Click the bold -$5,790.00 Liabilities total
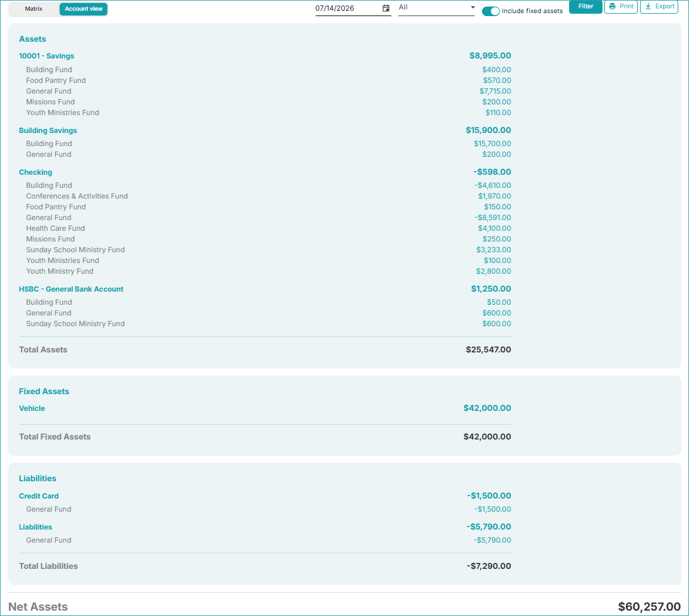 tap(489, 527)
